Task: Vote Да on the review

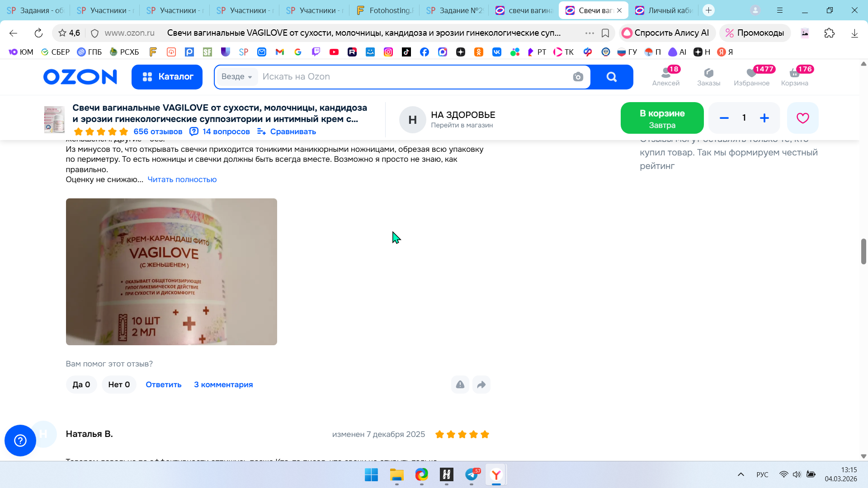Action: [81, 385]
